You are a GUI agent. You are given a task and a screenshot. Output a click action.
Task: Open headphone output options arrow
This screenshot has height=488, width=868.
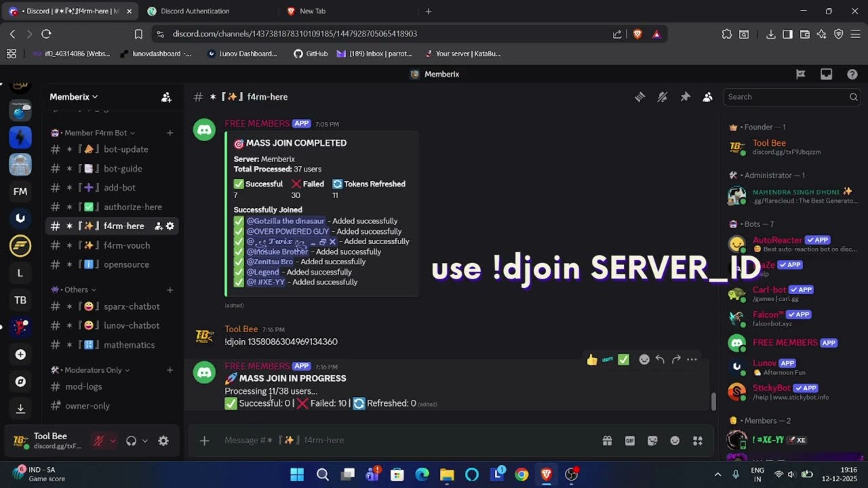(x=144, y=441)
